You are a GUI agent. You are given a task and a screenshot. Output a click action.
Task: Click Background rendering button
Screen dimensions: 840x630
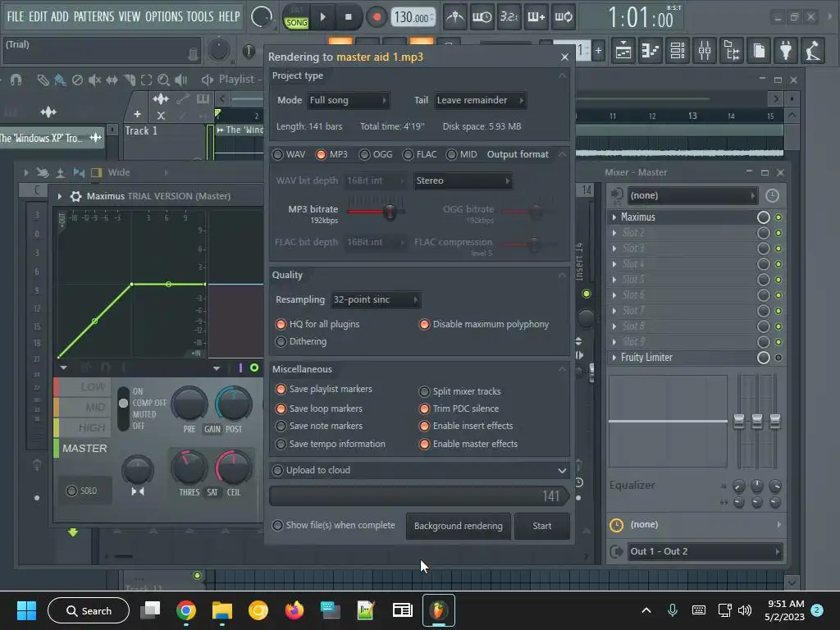pyautogui.click(x=458, y=526)
